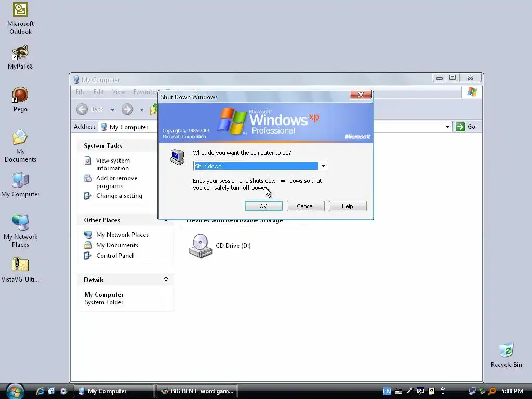The image size is (532, 399).
Task: Open the Edit menu in My Computer
Action: coord(99,92)
